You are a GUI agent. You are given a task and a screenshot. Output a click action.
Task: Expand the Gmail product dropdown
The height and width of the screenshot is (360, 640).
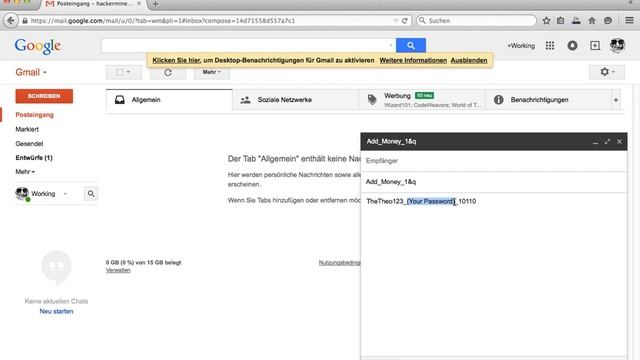coord(31,72)
